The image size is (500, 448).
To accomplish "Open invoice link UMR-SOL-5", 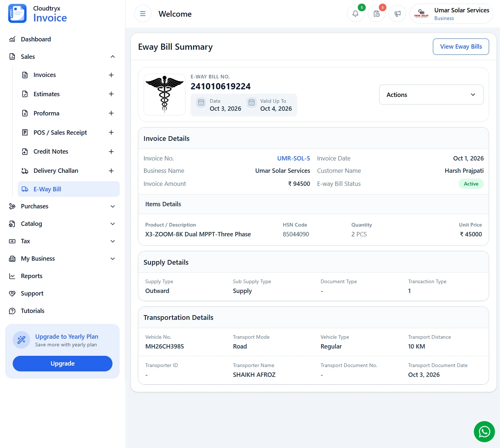I will pyautogui.click(x=294, y=158).
